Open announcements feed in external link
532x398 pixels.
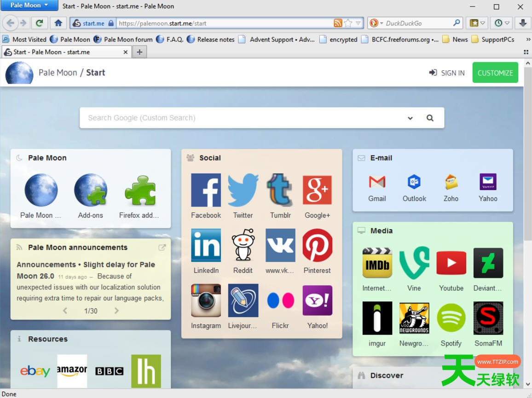[162, 248]
